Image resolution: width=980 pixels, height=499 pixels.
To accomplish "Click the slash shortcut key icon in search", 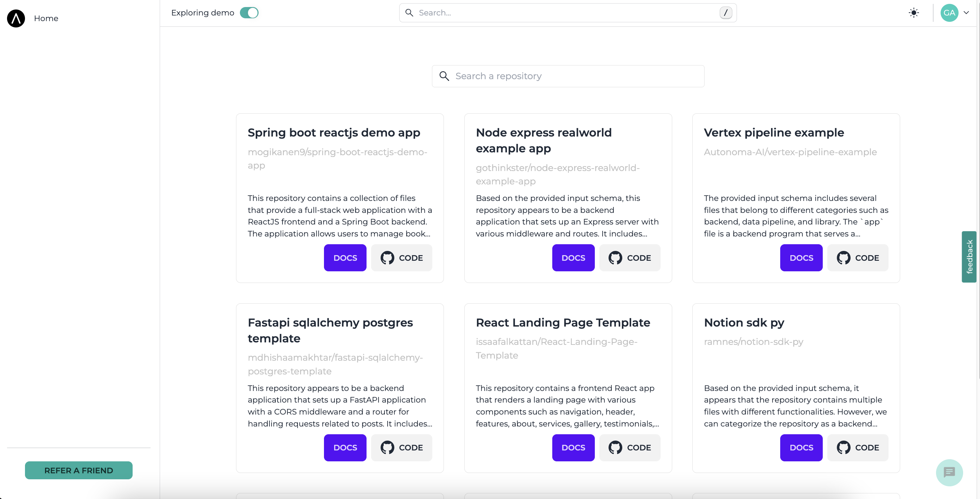I will tap(725, 13).
